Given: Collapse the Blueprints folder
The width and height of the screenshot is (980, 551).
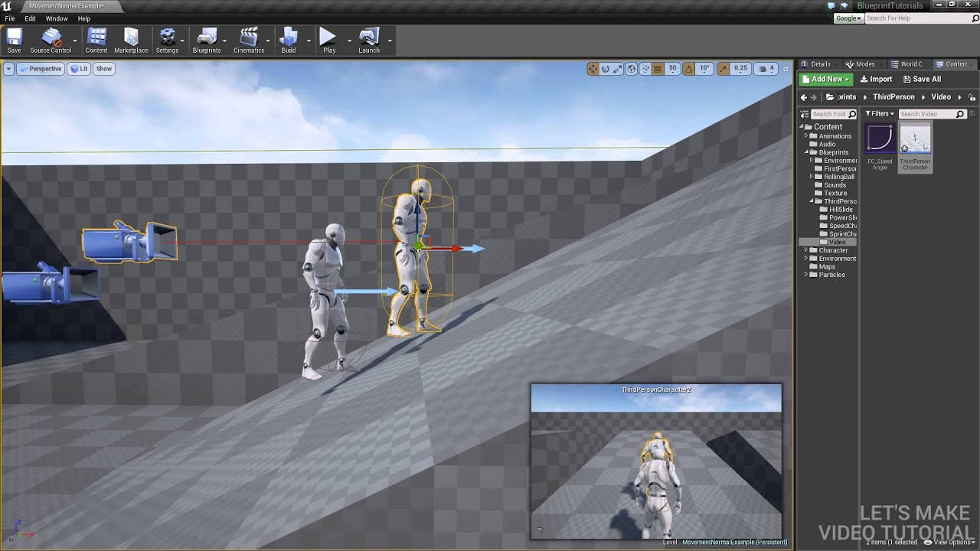Looking at the screenshot, I should click(806, 152).
